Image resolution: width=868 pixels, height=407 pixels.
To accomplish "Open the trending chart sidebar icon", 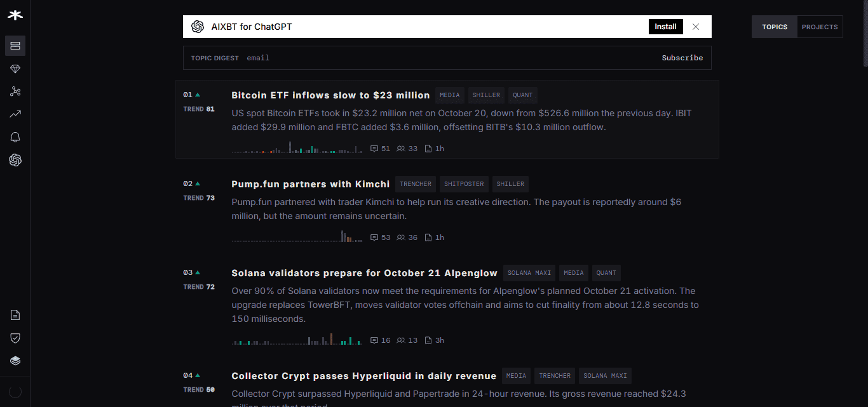I will click(x=15, y=114).
